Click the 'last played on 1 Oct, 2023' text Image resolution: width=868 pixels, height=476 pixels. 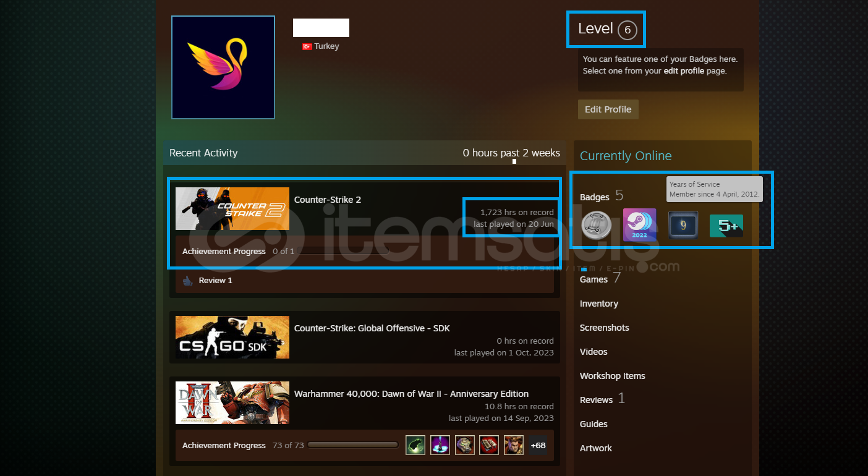click(x=504, y=353)
